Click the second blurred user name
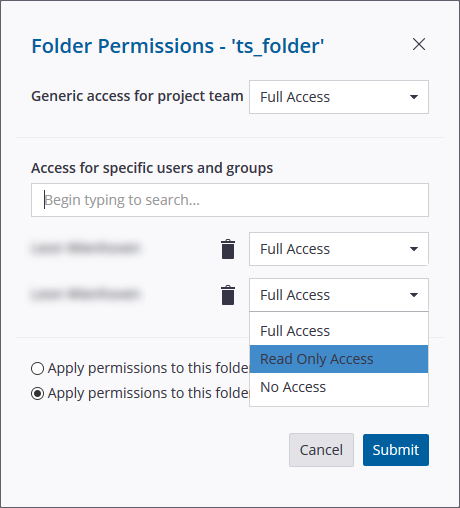This screenshot has height=508, width=460. [86, 294]
